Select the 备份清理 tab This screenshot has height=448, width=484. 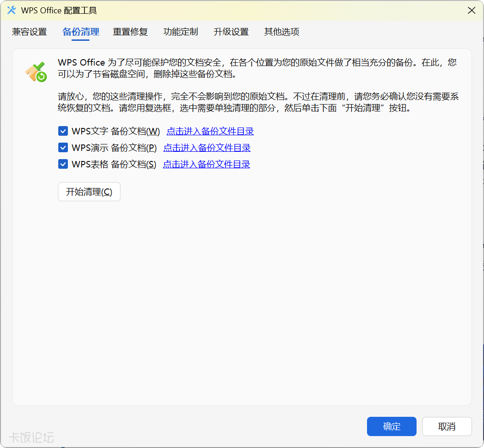coord(81,32)
